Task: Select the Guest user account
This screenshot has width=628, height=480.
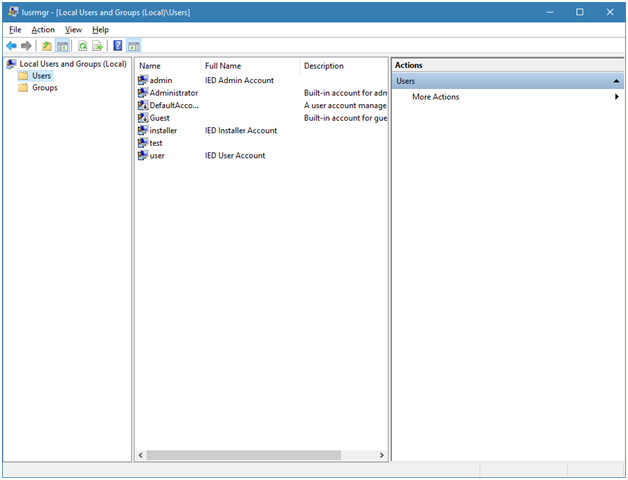Action: tap(159, 118)
